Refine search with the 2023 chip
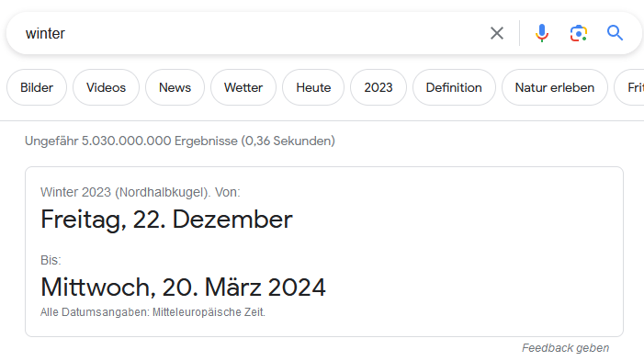Screen dimensions: 644x361 (378, 87)
